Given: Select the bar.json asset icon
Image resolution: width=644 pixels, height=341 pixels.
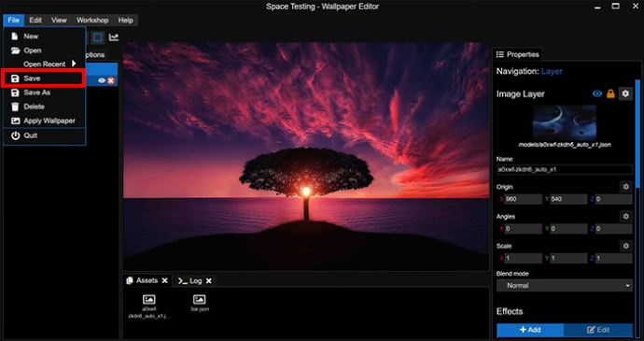Looking at the screenshot, I should click(x=199, y=300).
